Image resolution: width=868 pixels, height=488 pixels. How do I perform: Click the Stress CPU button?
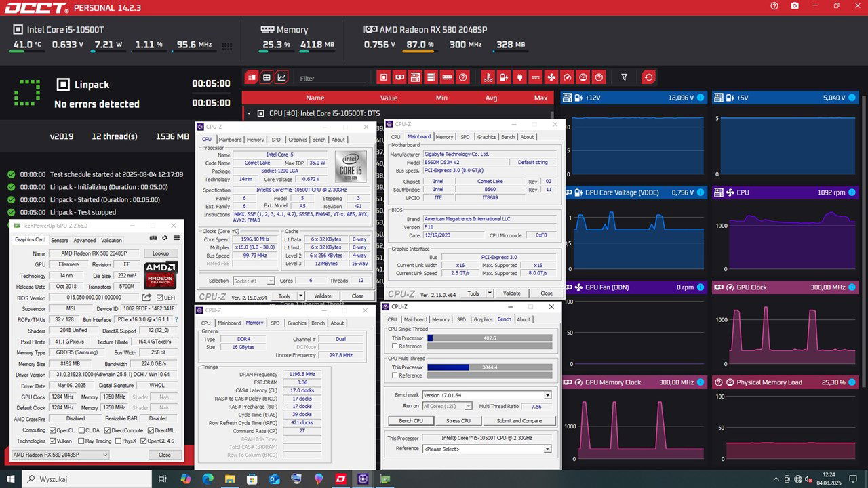458,421
